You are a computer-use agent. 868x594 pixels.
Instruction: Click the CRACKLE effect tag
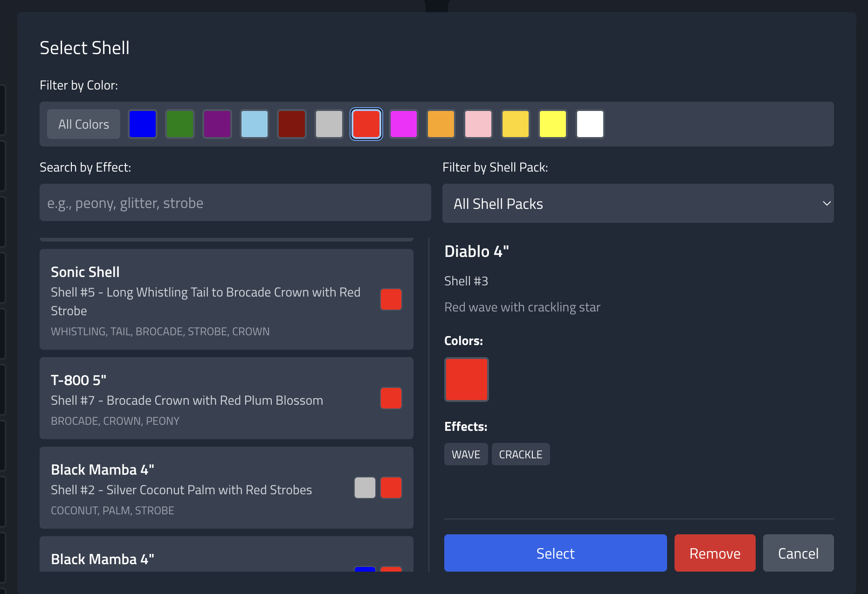tap(521, 454)
